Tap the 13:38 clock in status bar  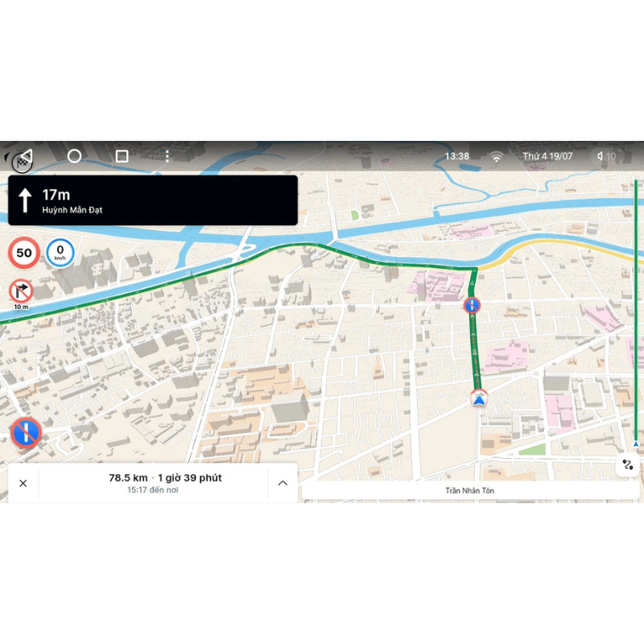[457, 156]
